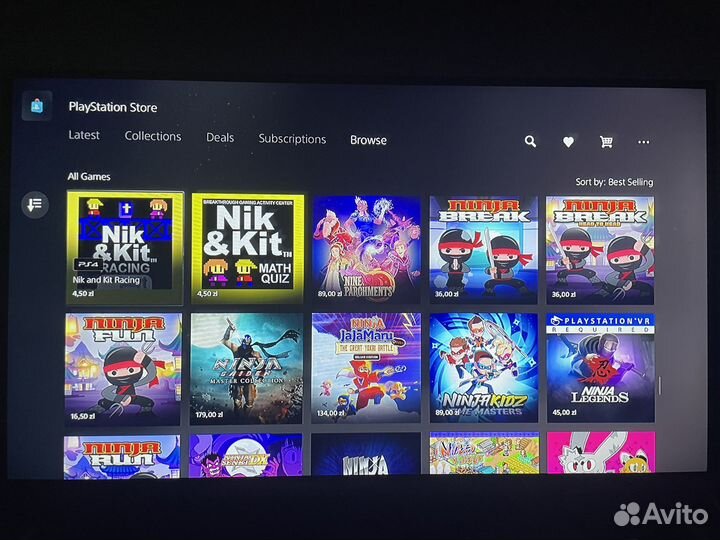Open the Ninja Kidz game tile
720x540 pixels.
coord(484,368)
